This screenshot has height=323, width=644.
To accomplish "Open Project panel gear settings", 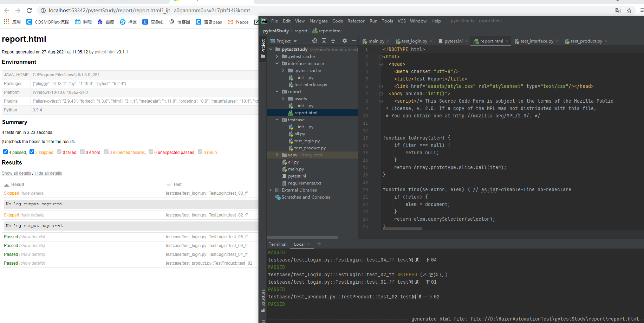I will pyautogui.click(x=345, y=41).
